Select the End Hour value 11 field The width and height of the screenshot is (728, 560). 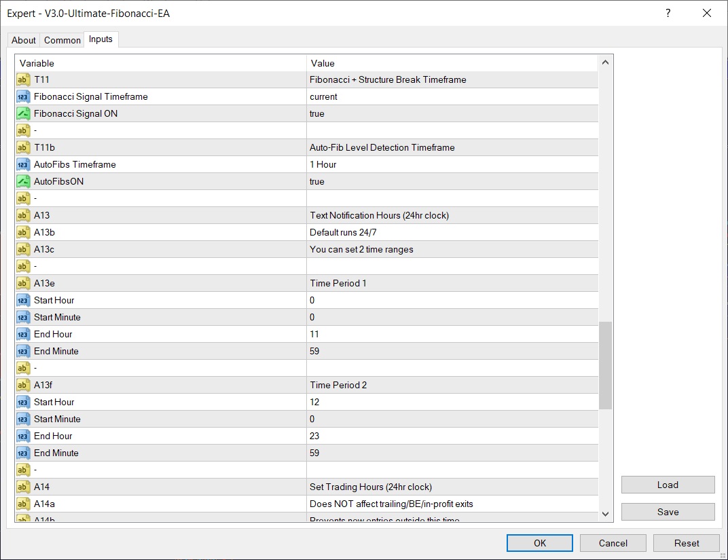point(452,334)
